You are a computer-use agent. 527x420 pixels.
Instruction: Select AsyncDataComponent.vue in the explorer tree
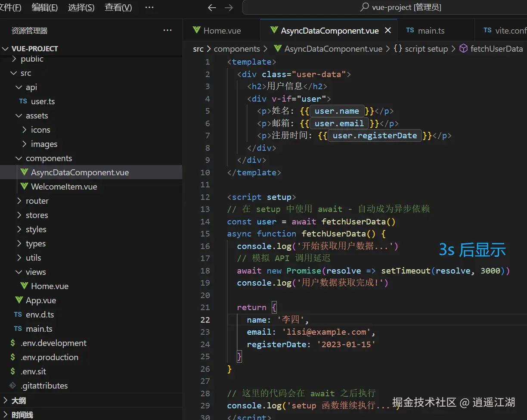[x=91, y=173]
